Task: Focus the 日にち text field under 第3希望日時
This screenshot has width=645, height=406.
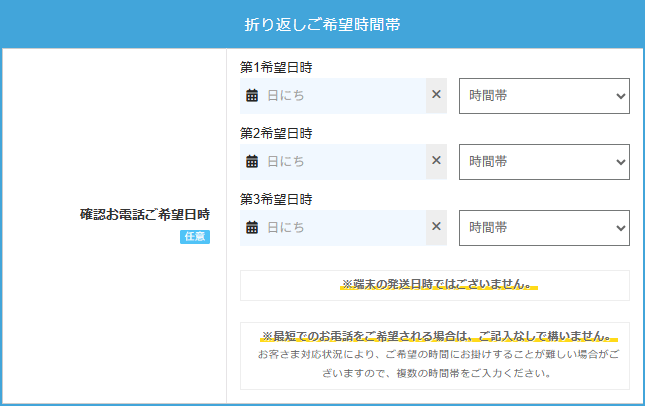Action: (340, 227)
